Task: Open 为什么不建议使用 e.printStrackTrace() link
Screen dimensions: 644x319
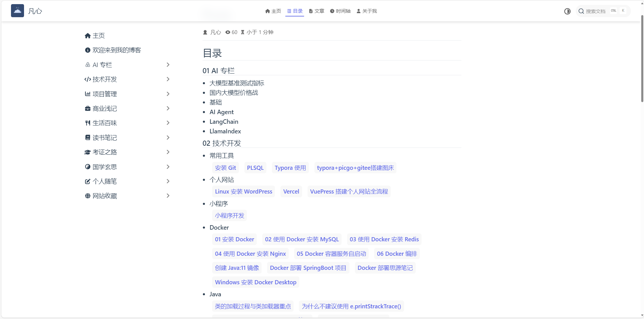Action: [x=352, y=306]
